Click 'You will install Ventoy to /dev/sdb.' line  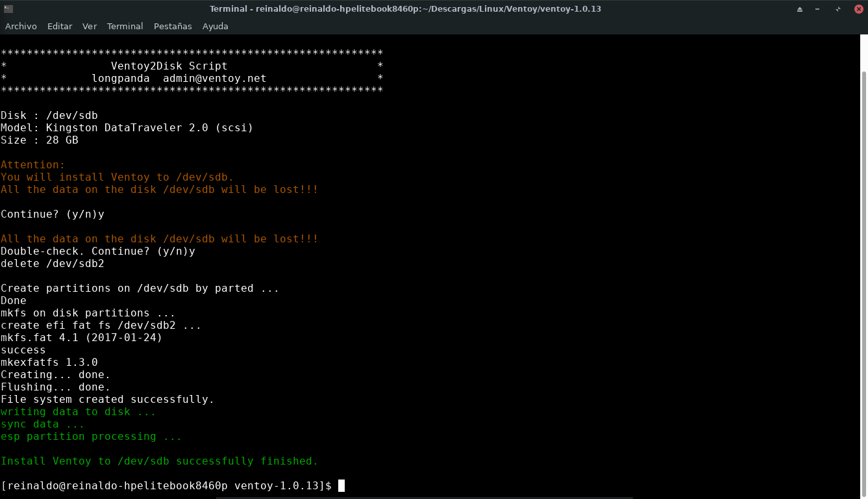(x=118, y=177)
